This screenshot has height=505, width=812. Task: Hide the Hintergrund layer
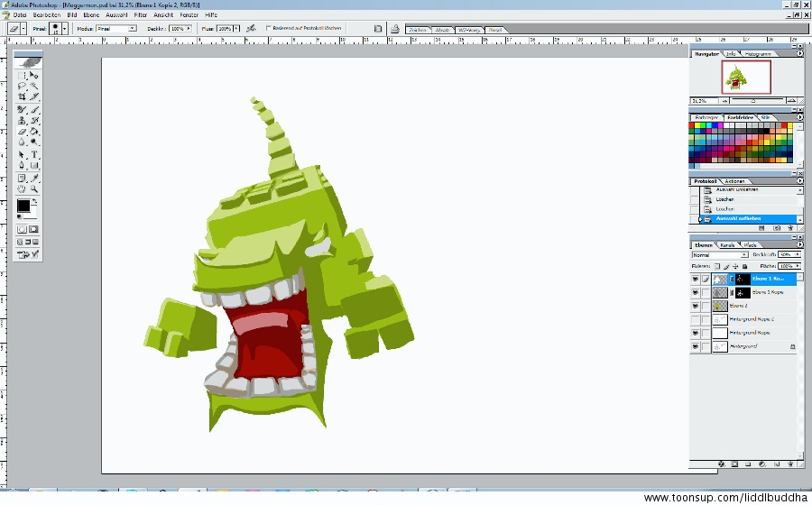(695, 346)
